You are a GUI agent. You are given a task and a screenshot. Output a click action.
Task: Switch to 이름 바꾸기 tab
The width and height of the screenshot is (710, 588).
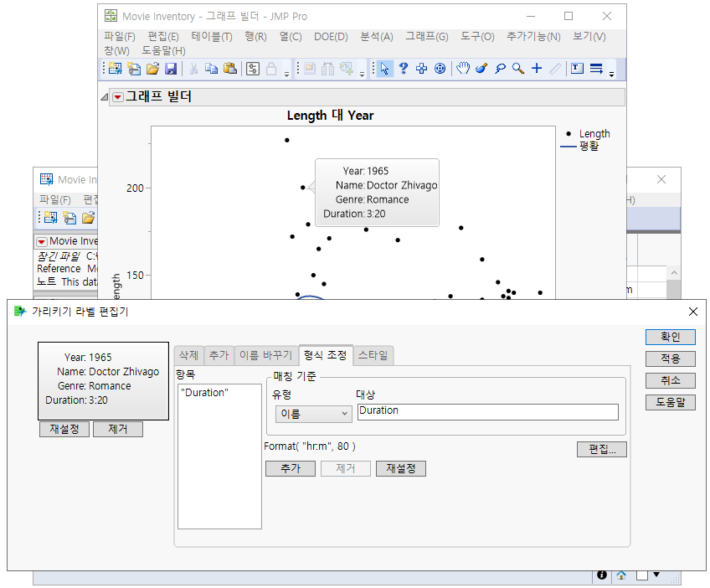pyautogui.click(x=266, y=355)
